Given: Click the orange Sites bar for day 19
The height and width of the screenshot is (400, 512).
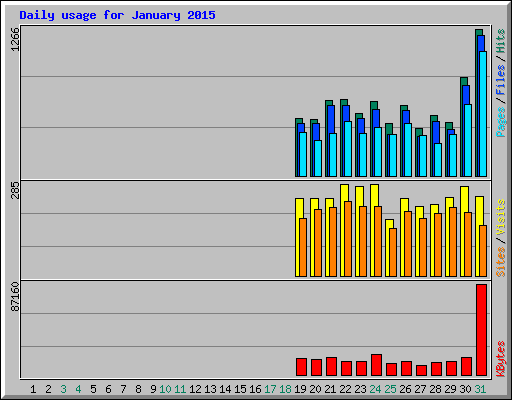Looking at the screenshot, I should (x=303, y=247).
